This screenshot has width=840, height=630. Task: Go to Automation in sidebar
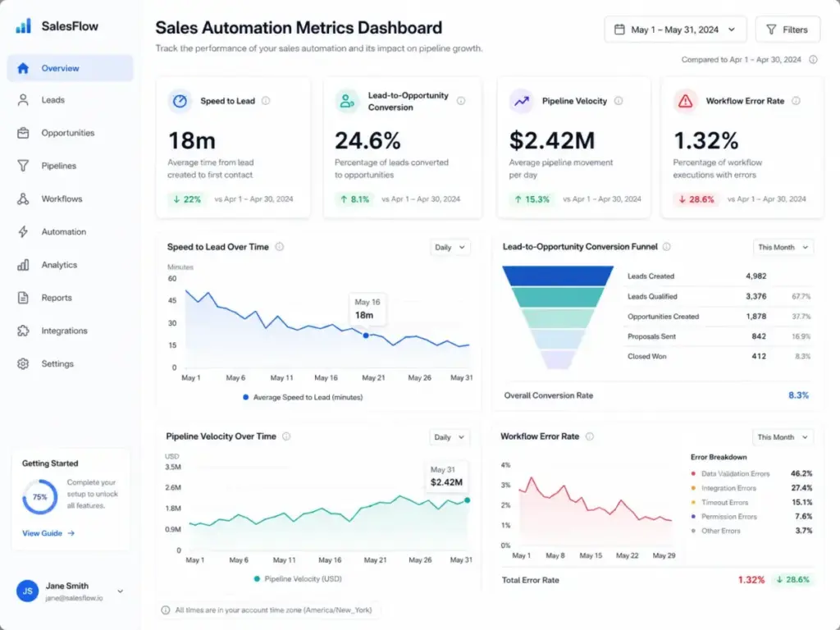[71, 232]
